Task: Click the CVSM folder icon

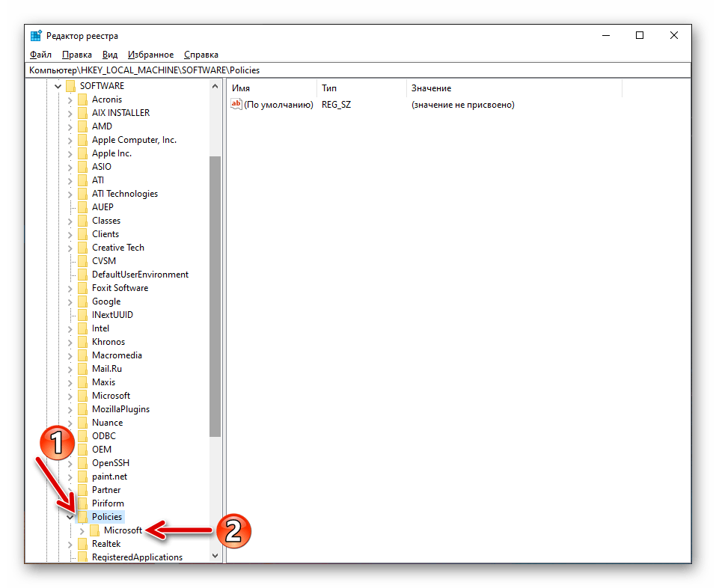Action: [82, 261]
